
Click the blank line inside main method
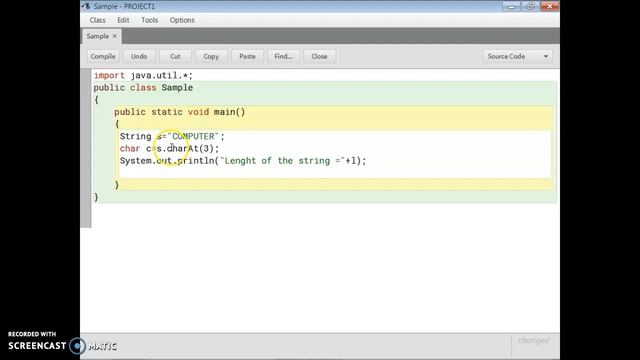click(x=334, y=173)
